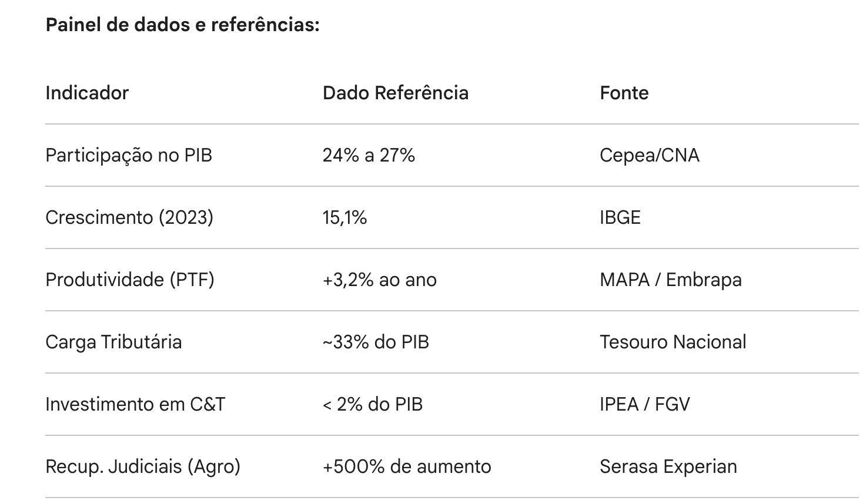This screenshot has width=863, height=504.
Task: Click the 'MAPA / Embrapa' source
Action: click(x=670, y=280)
